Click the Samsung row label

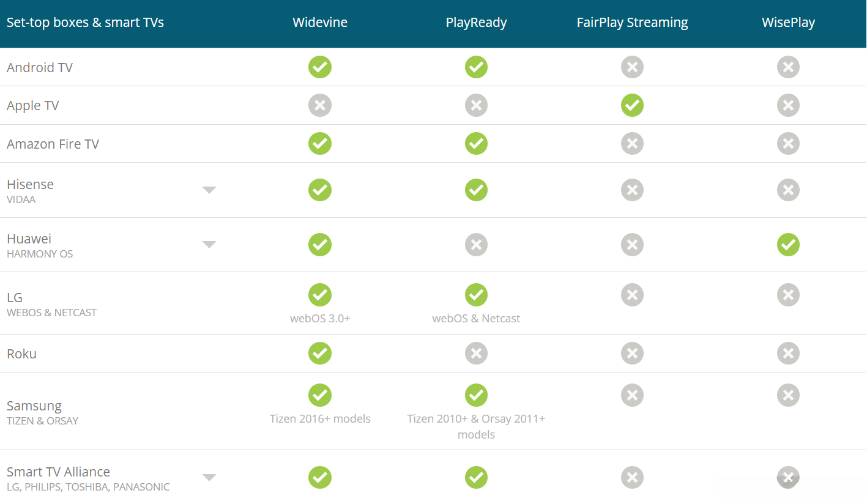click(34, 406)
